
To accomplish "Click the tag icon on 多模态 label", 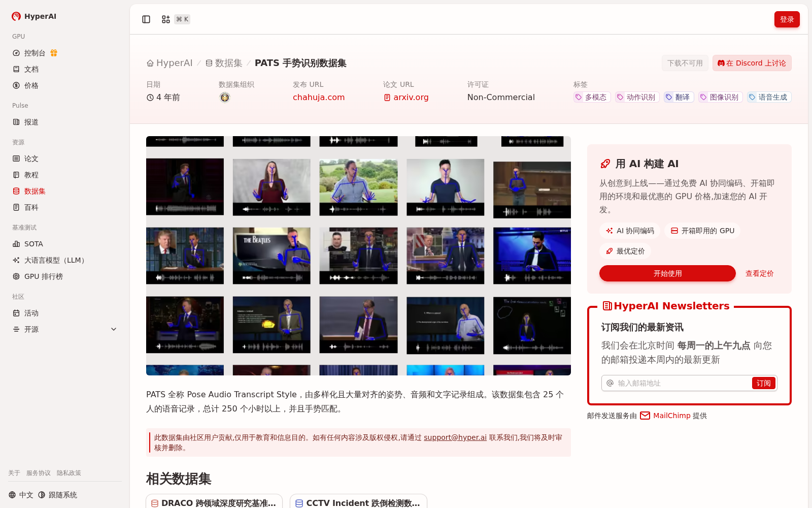I will (x=579, y=97).
